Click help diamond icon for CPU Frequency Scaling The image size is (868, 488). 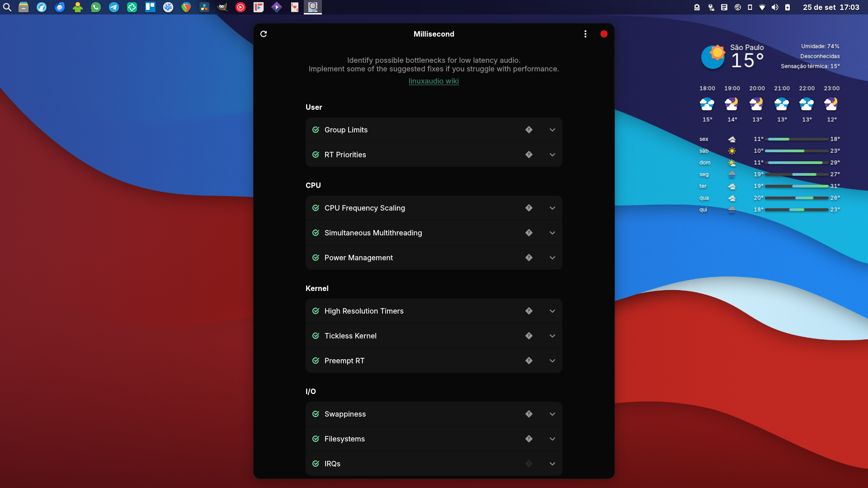[529, 208]
